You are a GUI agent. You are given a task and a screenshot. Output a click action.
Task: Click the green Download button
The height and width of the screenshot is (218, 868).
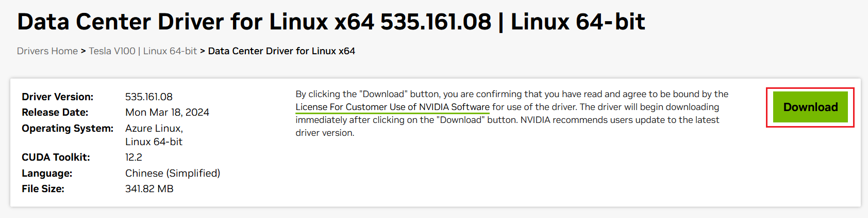tap(810, 107)
